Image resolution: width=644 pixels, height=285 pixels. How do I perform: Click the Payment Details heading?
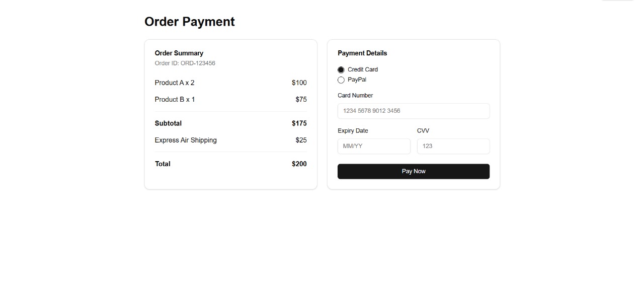(362, 53)
